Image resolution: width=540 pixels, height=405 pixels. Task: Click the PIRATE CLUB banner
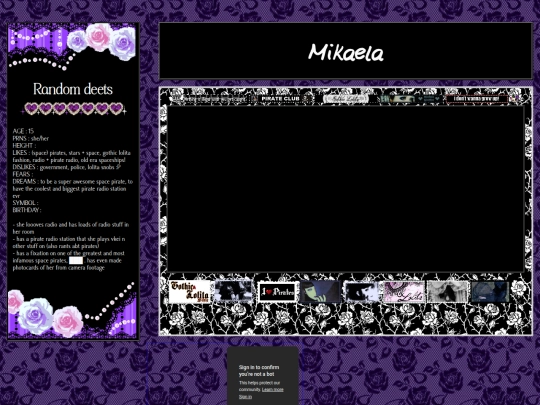281,99
